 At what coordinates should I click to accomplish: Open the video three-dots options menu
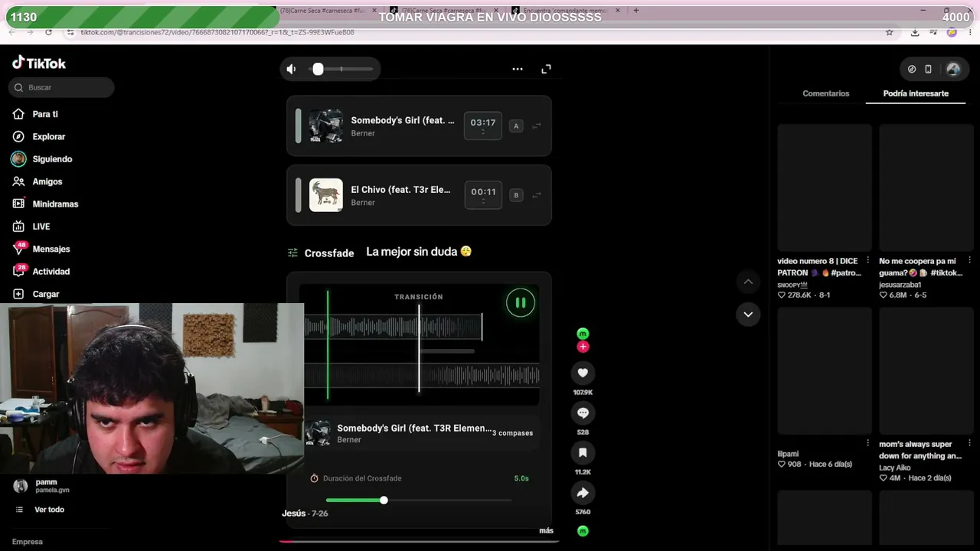[x=518, y=69]
